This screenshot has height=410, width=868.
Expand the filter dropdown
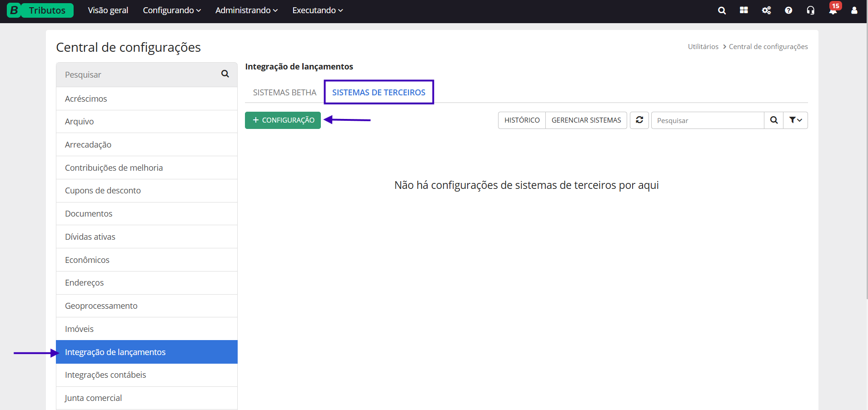tap(795, 120)
